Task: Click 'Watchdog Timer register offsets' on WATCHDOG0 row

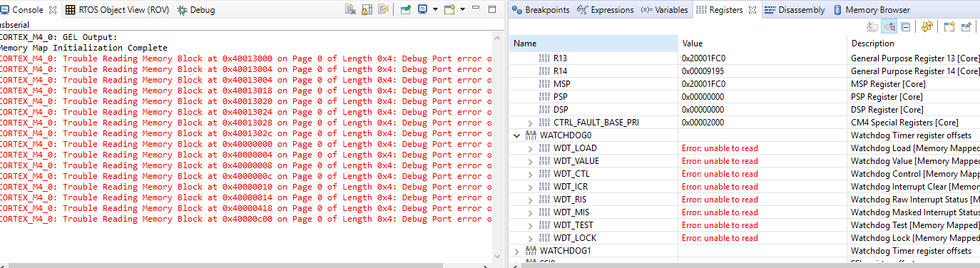Action: coord(911,135)
